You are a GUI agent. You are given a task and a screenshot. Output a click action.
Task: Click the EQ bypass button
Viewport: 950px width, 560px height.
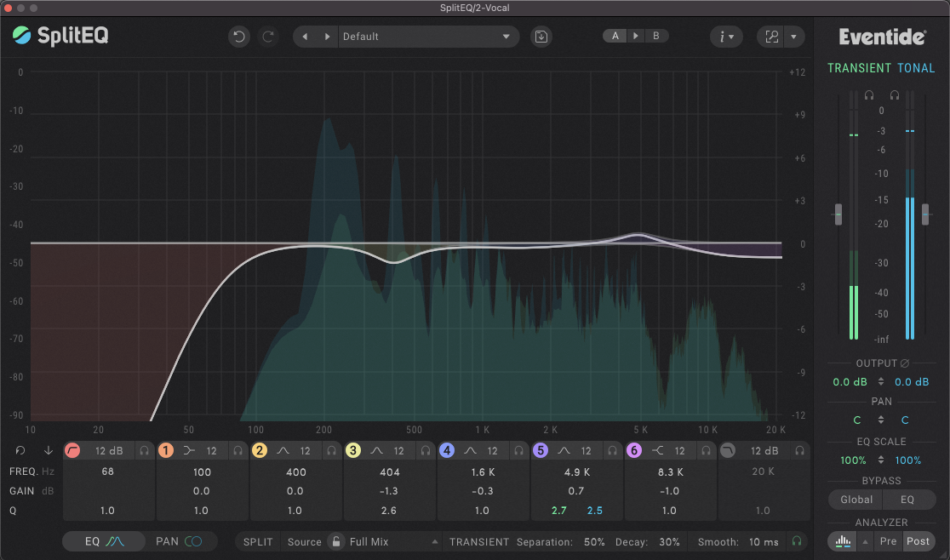click(907, 500)
